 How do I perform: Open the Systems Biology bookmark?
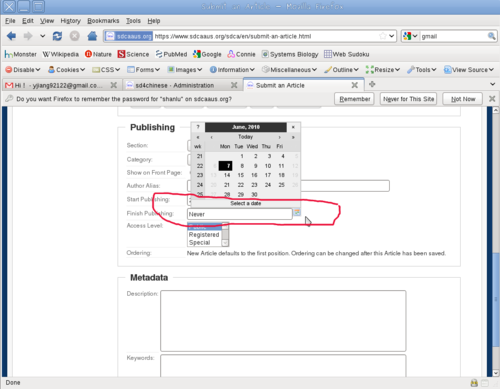290,54
